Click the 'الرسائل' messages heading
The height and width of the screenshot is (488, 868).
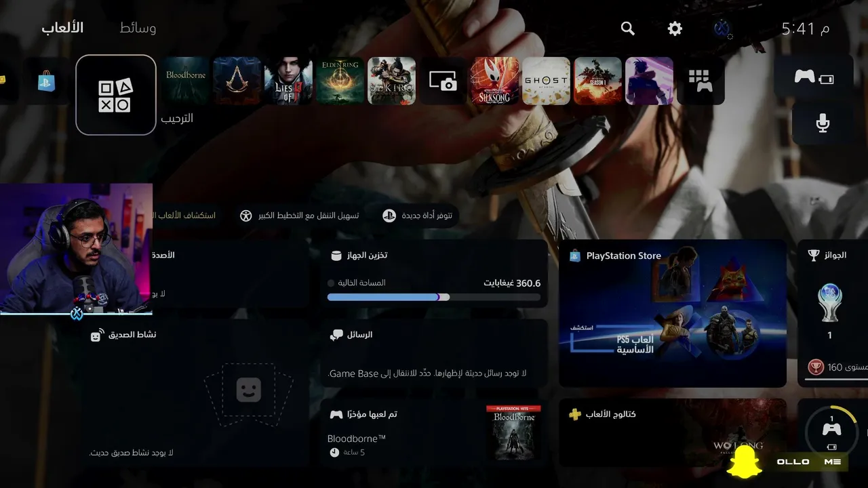(359, 335)
